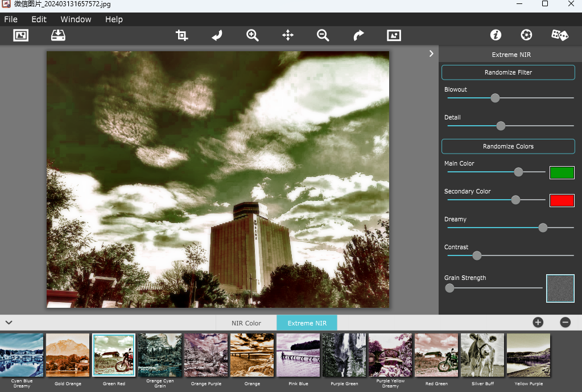Open the Window menu
Image resolution: width=582 pixels, height=392 pixels.
pos(76,19)
